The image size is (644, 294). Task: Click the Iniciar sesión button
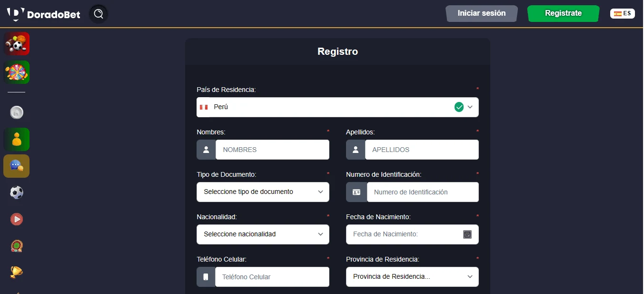click(482, 13)
